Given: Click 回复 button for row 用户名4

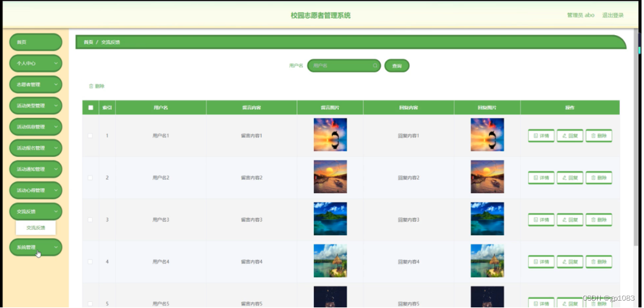Looking at the screenshot, I should pyautogui.click(x=570, y=262).
